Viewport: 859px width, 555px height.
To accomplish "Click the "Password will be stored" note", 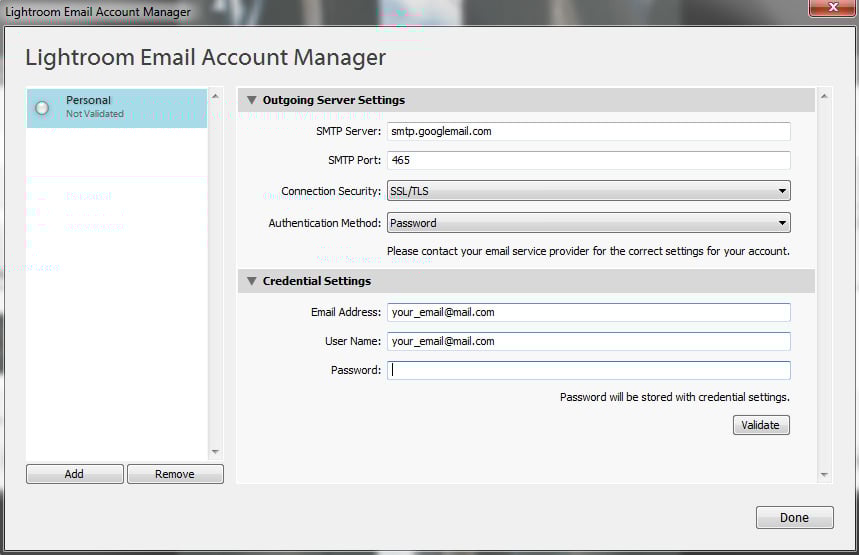I will (x=674, y=397).
